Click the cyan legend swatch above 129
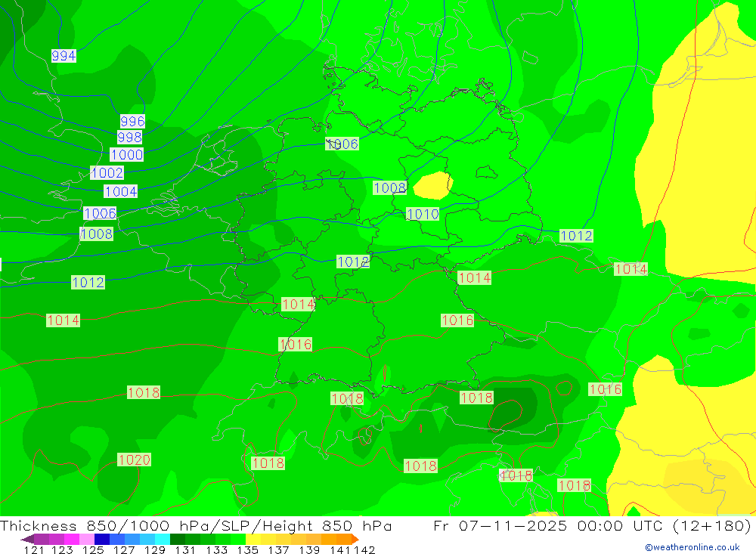The image size is (756, 554). pos(163,539)
